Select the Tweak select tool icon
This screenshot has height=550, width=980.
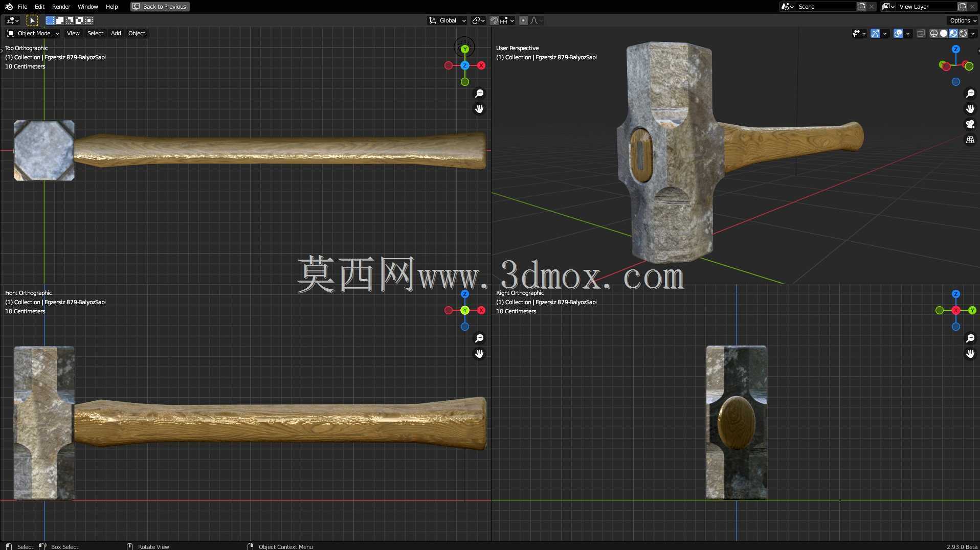[x=32, y=20]
